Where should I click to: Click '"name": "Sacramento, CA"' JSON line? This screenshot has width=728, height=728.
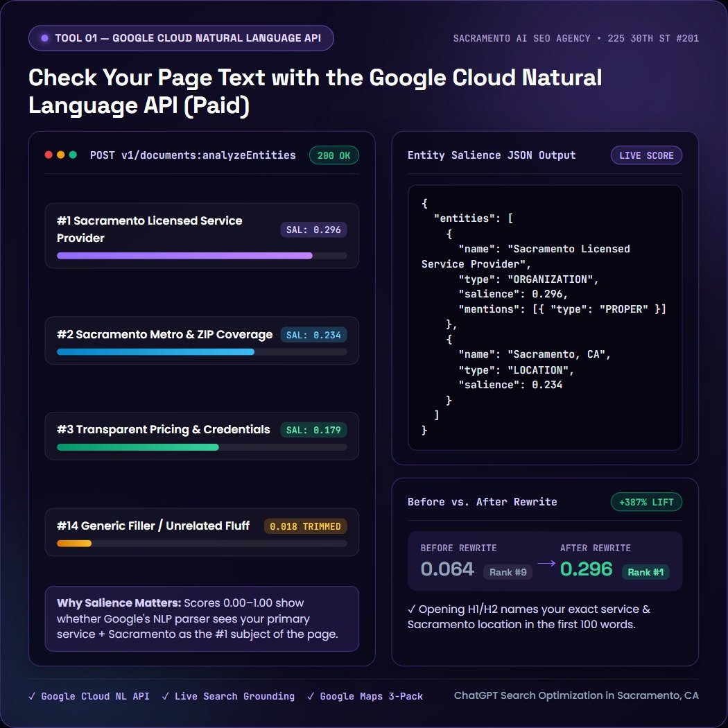click(x=535, y=355)
